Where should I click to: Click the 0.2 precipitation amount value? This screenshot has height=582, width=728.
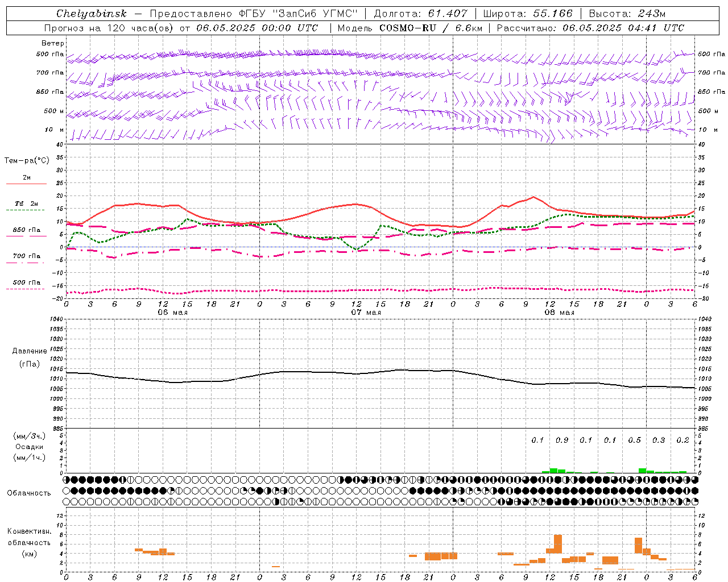pos(683,440)
